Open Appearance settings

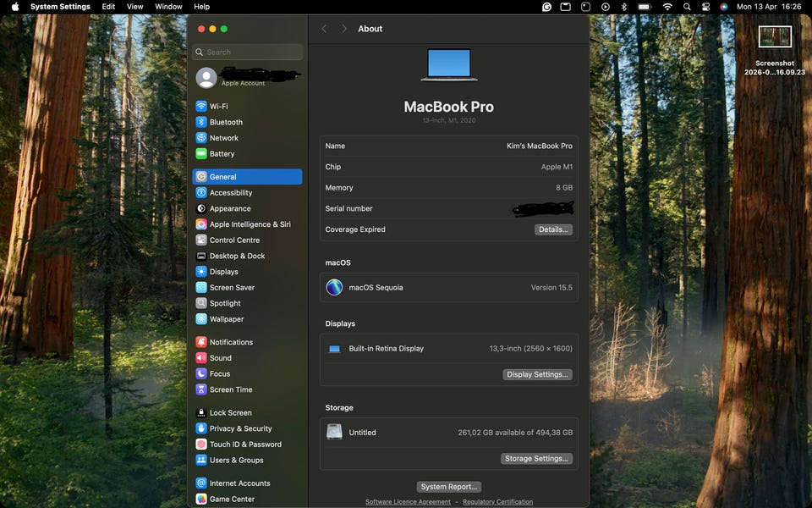(x=247, y=208)
